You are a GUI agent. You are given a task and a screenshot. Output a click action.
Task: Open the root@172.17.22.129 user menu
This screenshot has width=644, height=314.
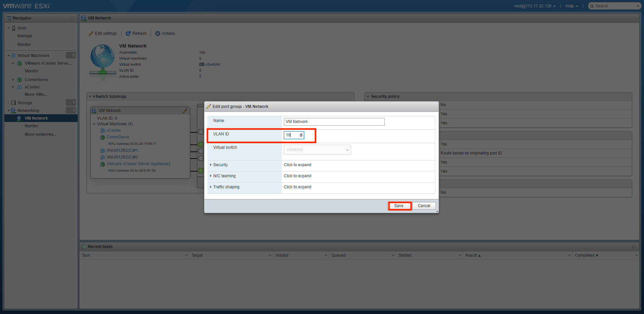535,6
